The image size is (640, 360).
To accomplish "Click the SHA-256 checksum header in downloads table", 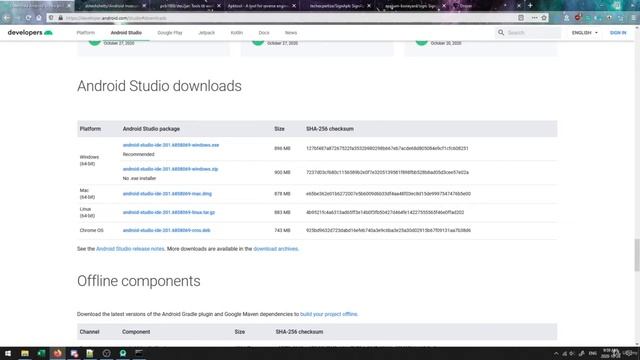I will coord(330,129).
